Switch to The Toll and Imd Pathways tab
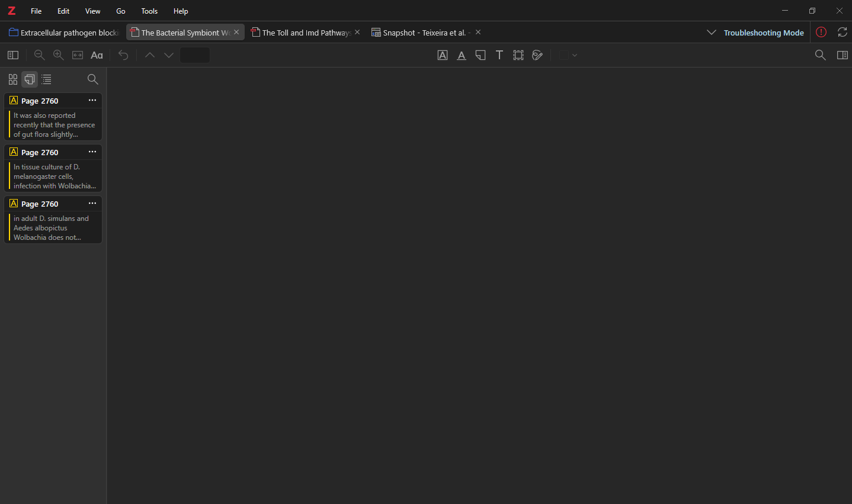The width and height of the screenshot is (852, 504). [306, 33]
